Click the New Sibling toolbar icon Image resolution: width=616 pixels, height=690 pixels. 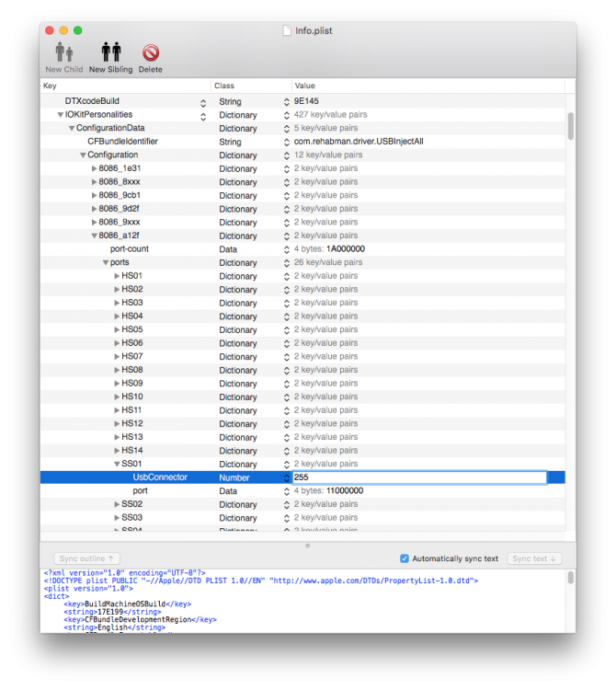point(111,52)
